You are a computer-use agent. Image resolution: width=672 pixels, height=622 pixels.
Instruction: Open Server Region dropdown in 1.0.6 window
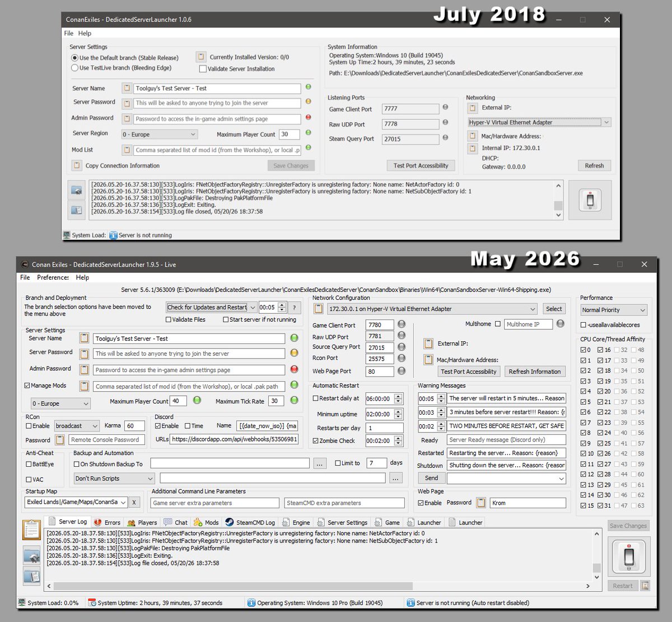pyautogui.click(x=160, y=134)
